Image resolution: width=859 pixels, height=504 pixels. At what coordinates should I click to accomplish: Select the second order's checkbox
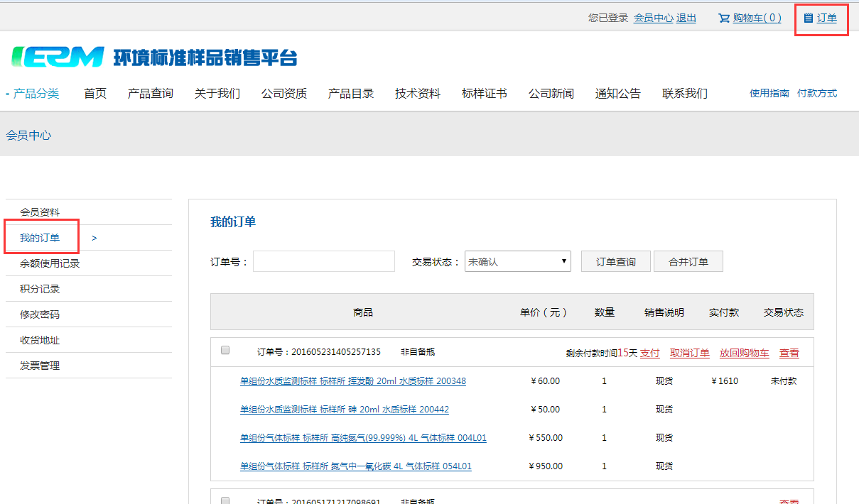tap(225, 500)
